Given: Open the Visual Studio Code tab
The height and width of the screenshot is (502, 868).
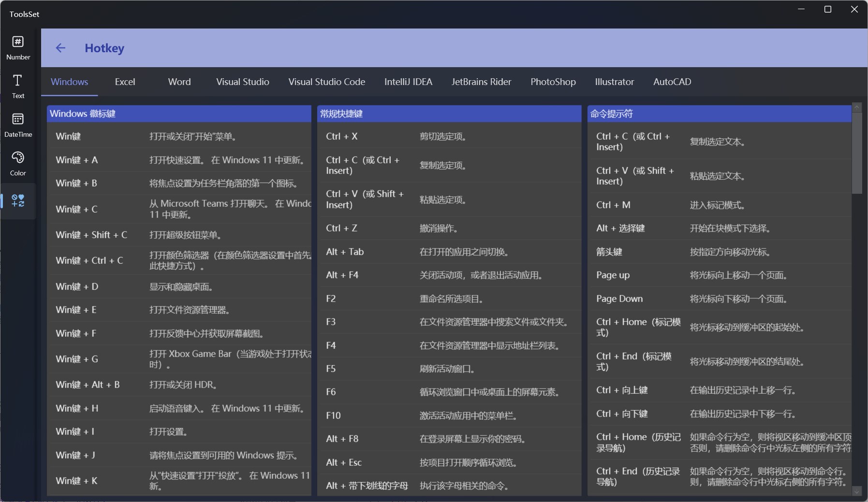Looking at the screenshot, I should 327,82.
